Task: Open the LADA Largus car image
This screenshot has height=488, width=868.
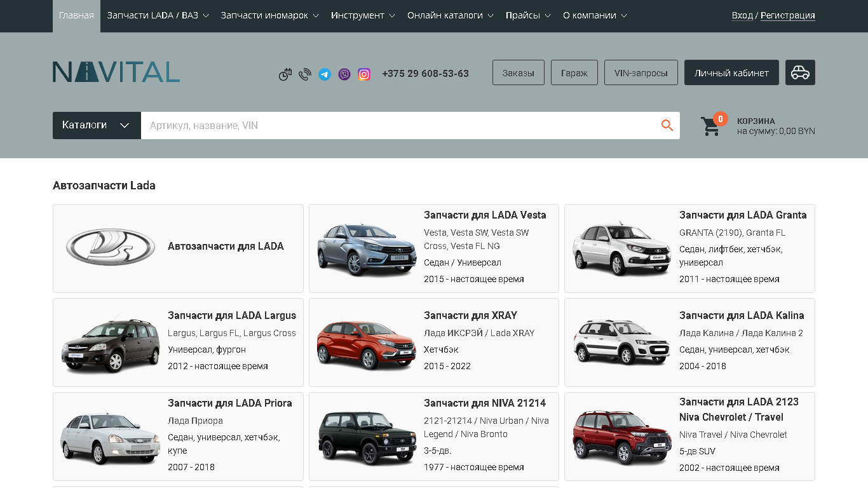Action: [111, 345]
